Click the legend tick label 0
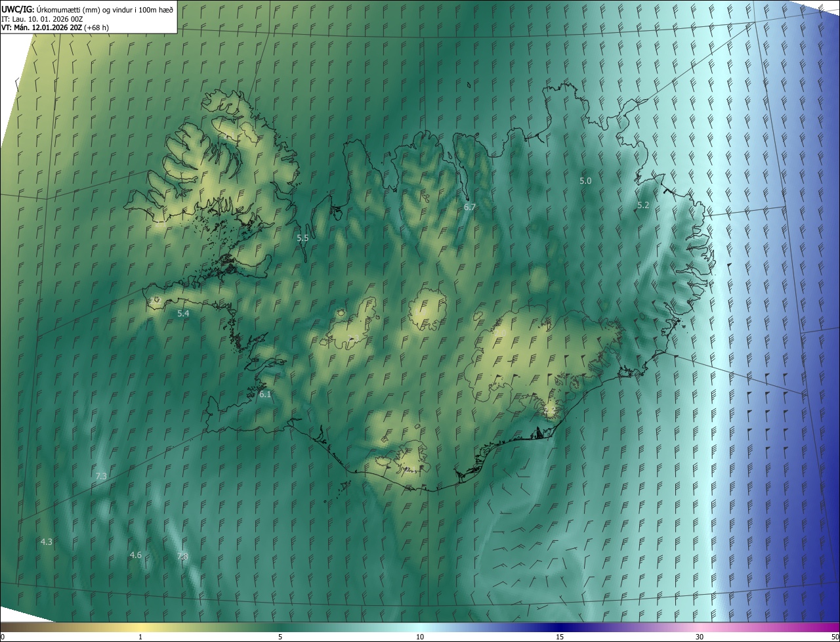This screenshot has height=642, width=840. pyautogui.click(x=2, y=637)
